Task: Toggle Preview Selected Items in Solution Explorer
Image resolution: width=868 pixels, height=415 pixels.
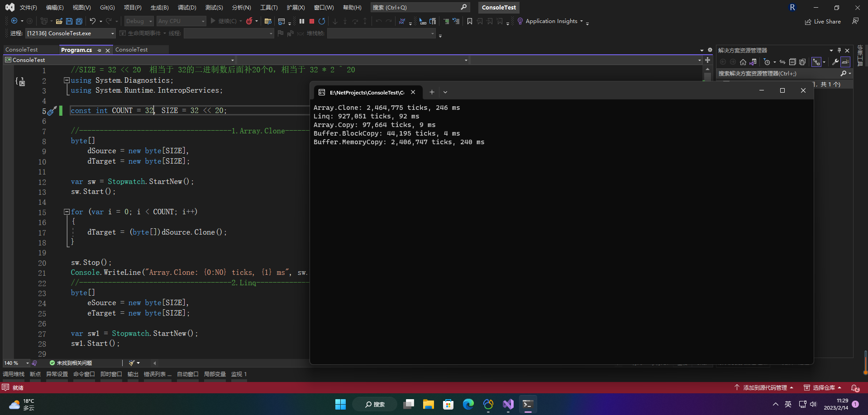Action: [845, 62]
